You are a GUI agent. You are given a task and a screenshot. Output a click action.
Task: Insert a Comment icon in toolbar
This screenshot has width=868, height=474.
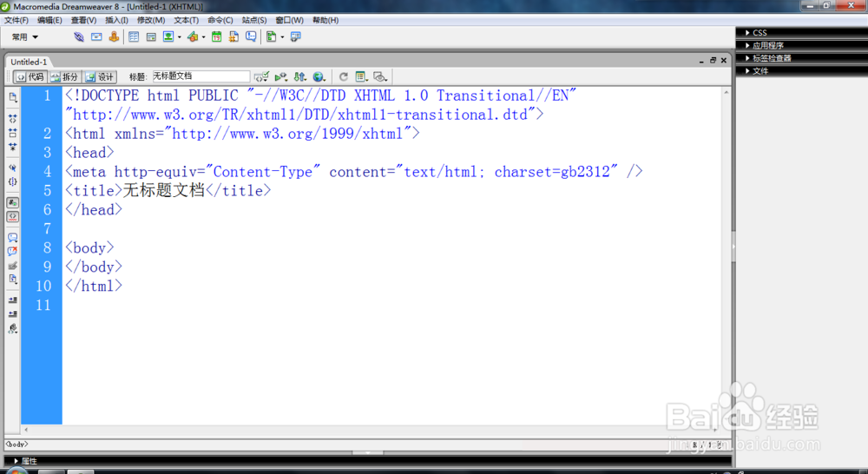coord(251,37)
